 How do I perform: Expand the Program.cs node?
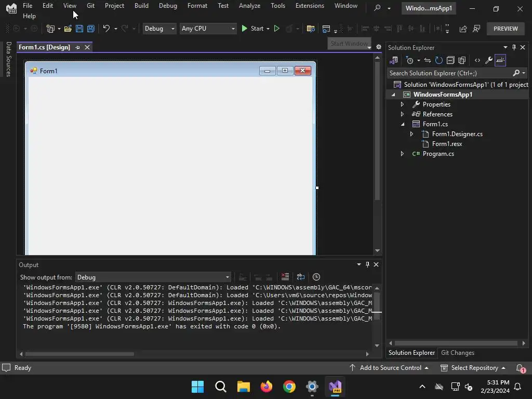coord(403,154)
